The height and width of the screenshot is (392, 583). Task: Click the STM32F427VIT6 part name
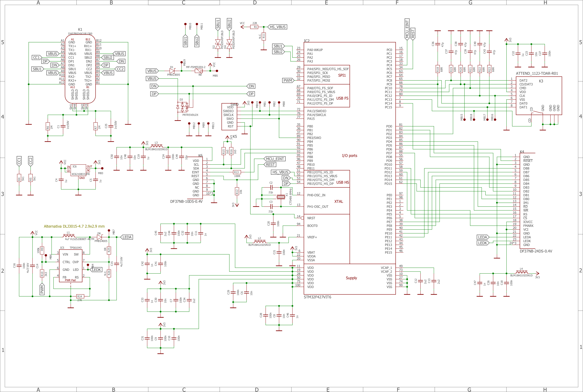317,297
